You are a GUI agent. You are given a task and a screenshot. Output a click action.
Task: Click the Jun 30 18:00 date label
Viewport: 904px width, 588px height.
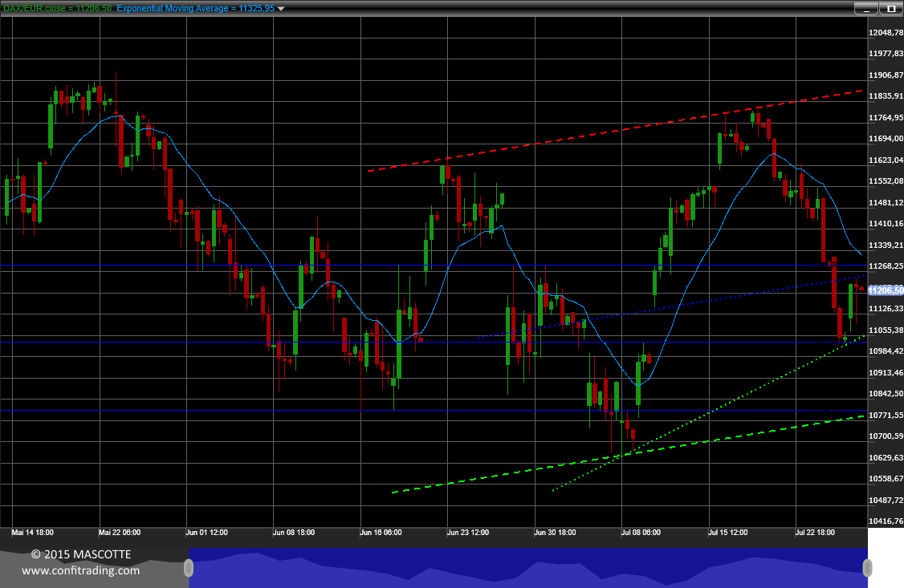[x=555, y=533]
